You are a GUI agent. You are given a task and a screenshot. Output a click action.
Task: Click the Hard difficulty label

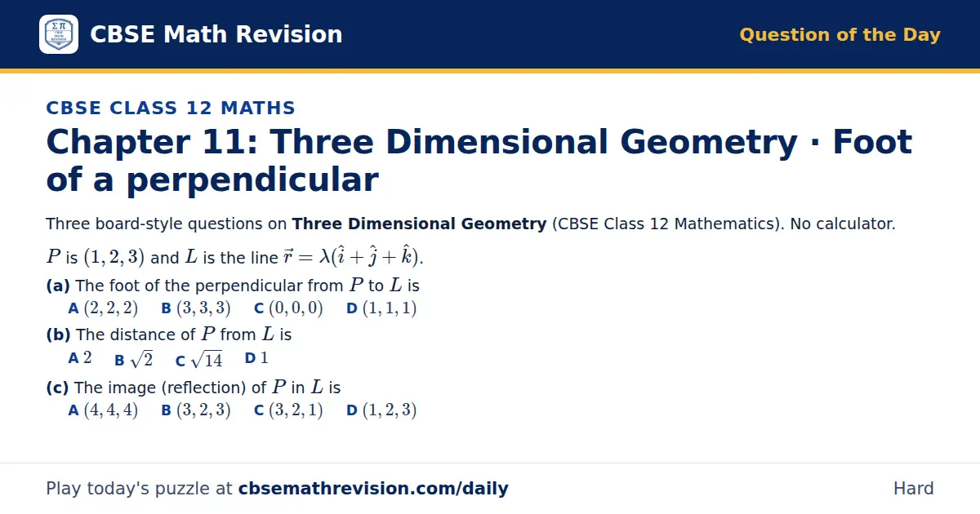click(x=913, y=489)
